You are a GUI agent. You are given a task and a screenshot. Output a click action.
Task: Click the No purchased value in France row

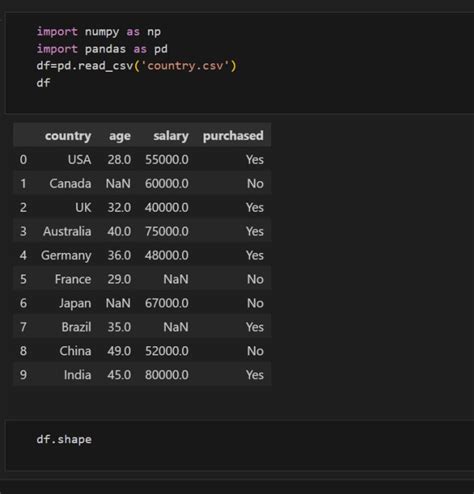tap(256, 279)
